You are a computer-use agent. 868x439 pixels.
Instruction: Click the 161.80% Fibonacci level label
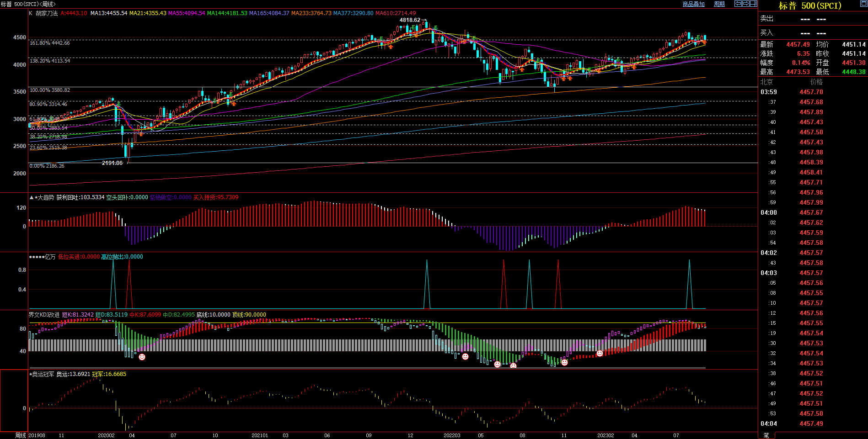tap(50, 43)
